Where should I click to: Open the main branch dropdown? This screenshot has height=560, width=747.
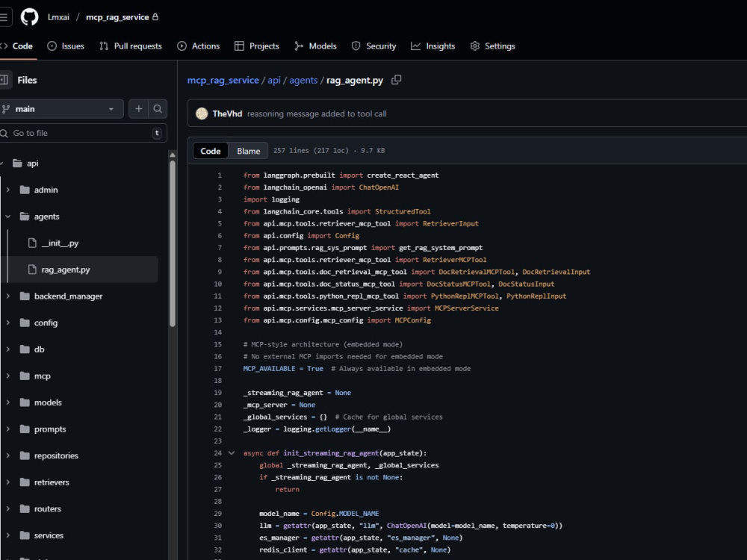tap(60, 109)
